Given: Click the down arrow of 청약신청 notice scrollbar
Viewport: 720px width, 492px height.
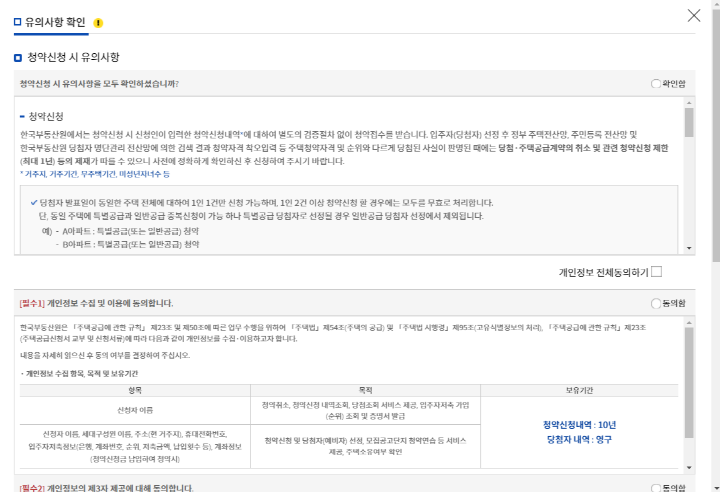Looking at the screenshot, I should (689, 248).
